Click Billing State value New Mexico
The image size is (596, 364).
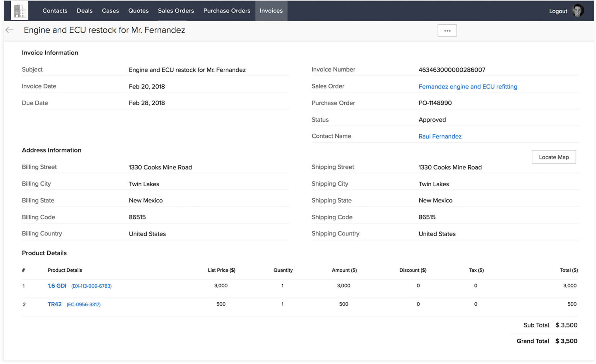pos(146,200)
